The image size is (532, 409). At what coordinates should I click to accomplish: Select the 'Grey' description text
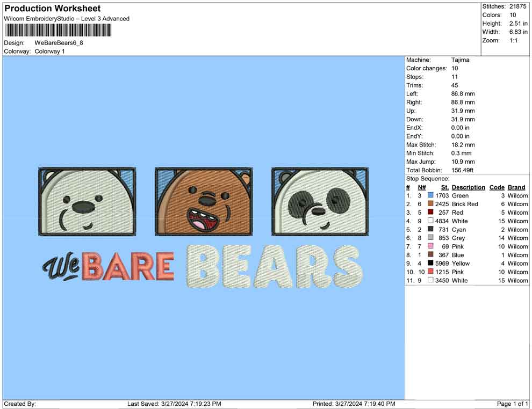pos(458,238)
